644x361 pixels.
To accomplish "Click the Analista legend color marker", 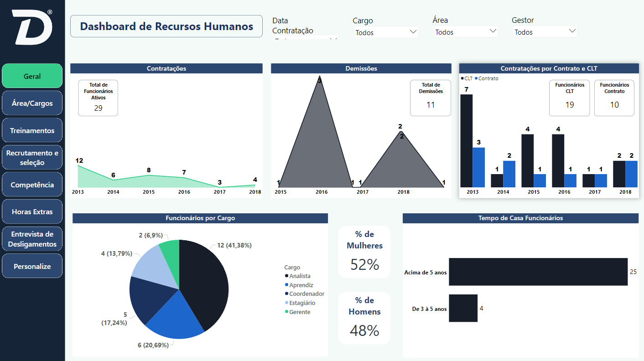I will tap(286, 276).
